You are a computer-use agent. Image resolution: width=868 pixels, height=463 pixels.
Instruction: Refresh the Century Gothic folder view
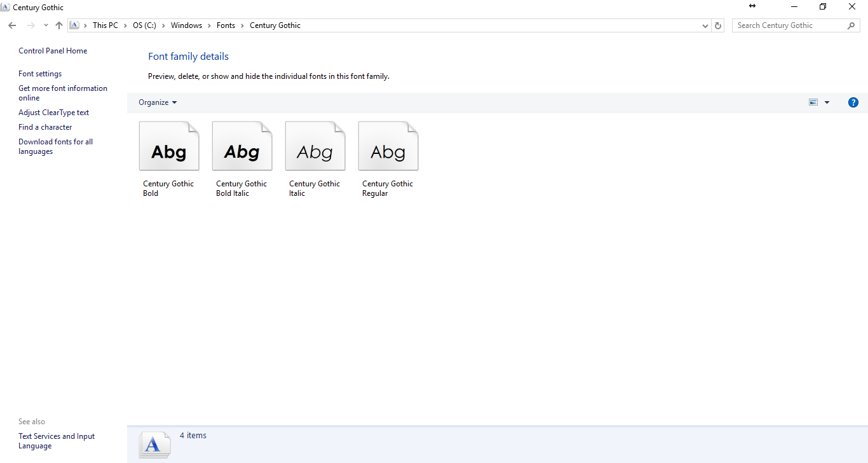[718, 25]
